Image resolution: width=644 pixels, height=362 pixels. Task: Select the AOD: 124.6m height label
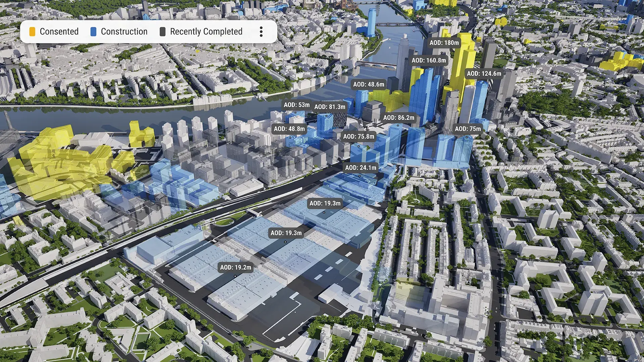pos(484,73)
